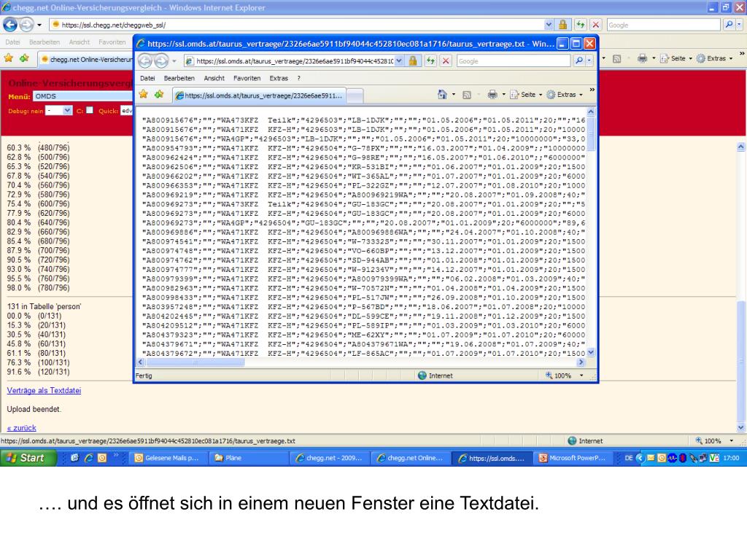Stop loading in chegg.net main window
This screenshot has height=560, width=747.
[x=595, y=24]
